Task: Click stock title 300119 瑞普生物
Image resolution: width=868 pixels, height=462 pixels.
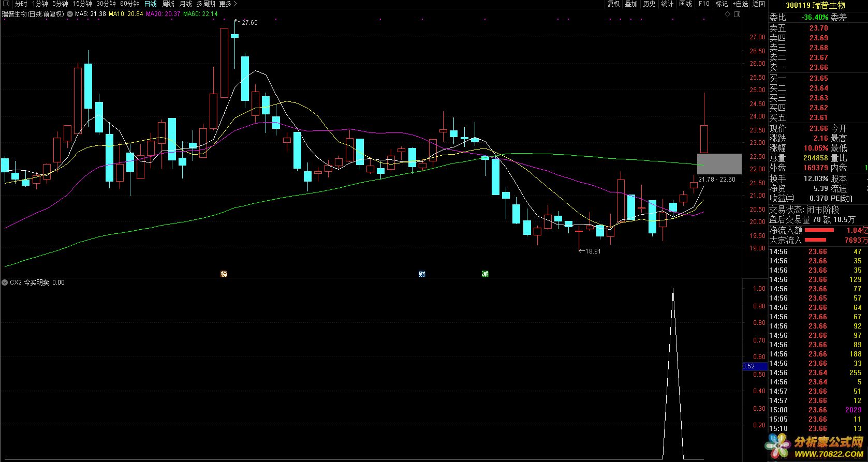Action: click(815, 5)
